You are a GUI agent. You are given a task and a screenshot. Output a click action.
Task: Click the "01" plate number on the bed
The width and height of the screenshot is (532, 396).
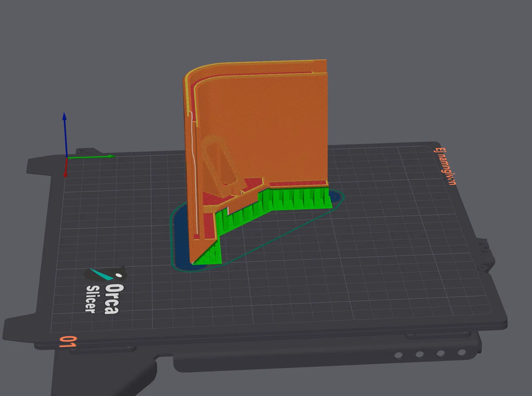[68, 342]
